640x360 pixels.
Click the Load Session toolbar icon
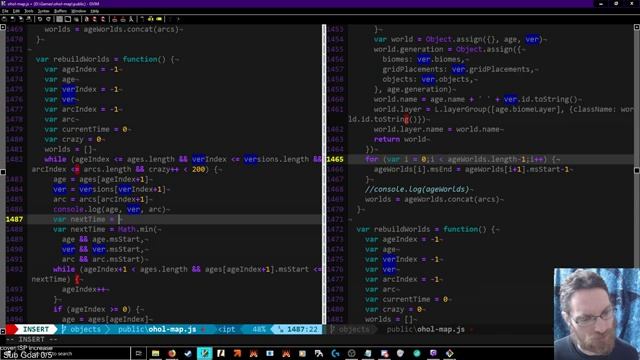(x=114, y=19)
